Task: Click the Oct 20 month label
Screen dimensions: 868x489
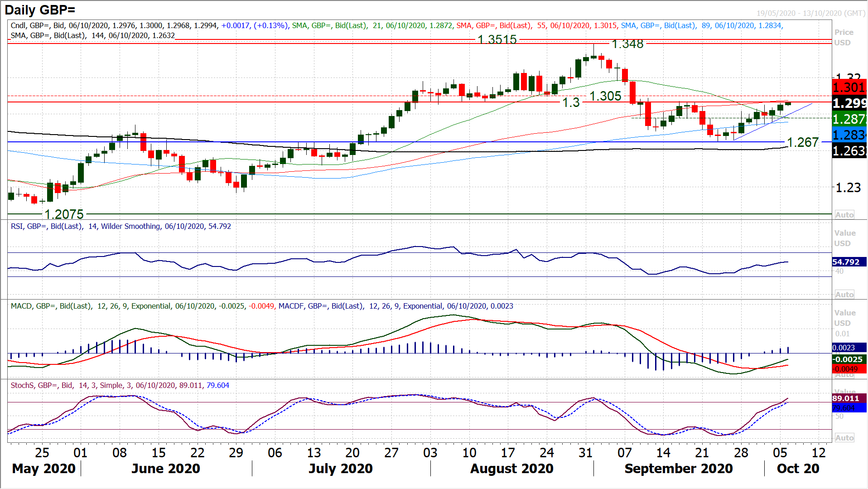Action: click(x=798, y=469)
